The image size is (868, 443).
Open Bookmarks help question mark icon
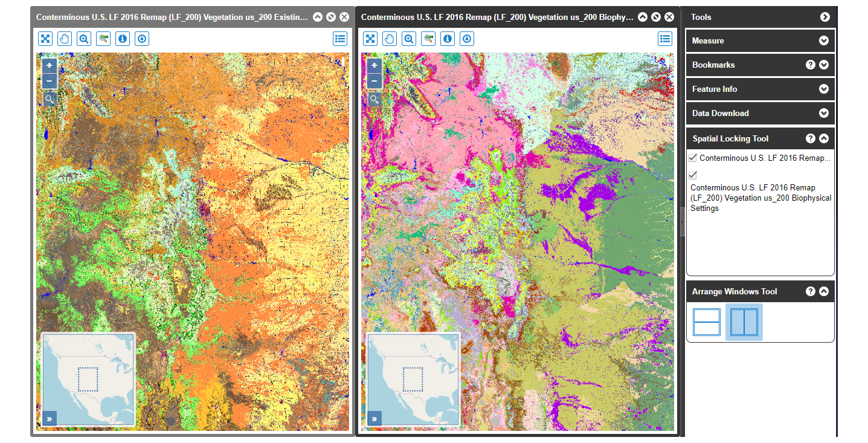pyautogui.click(x=811, y=65)
